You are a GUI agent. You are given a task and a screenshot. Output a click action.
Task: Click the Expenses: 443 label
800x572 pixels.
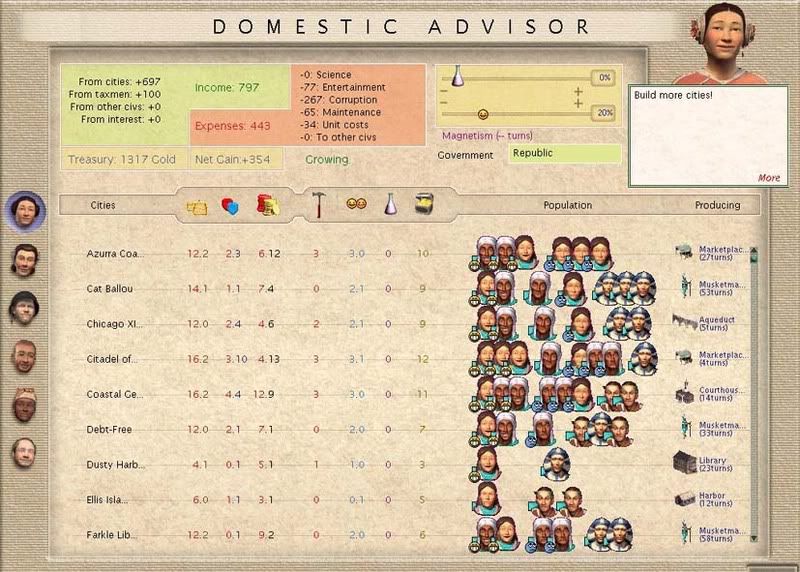click(233, 126)
